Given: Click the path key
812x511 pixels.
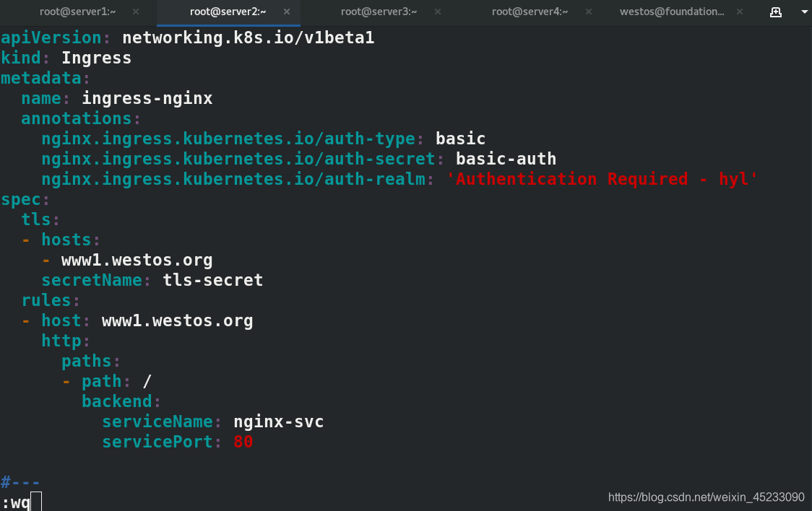Looking at the screenshot, I should [x=101, y=380].
